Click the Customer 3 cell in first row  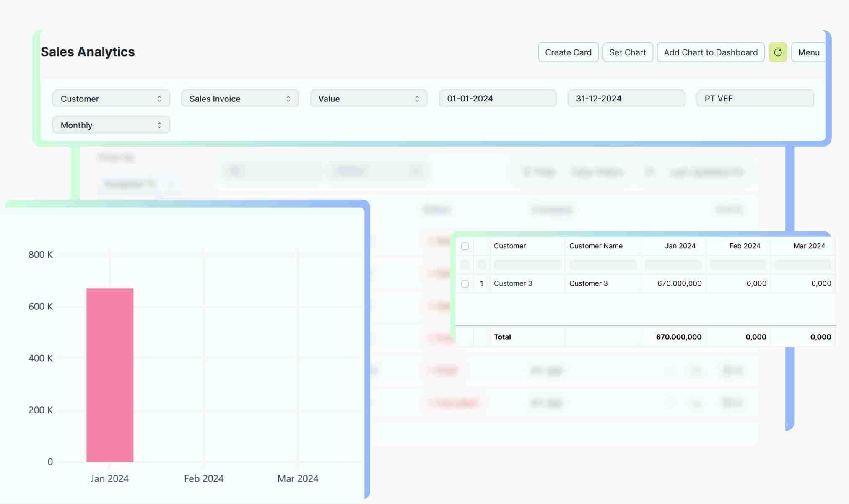pyautogui.click(x=513, y=283)
